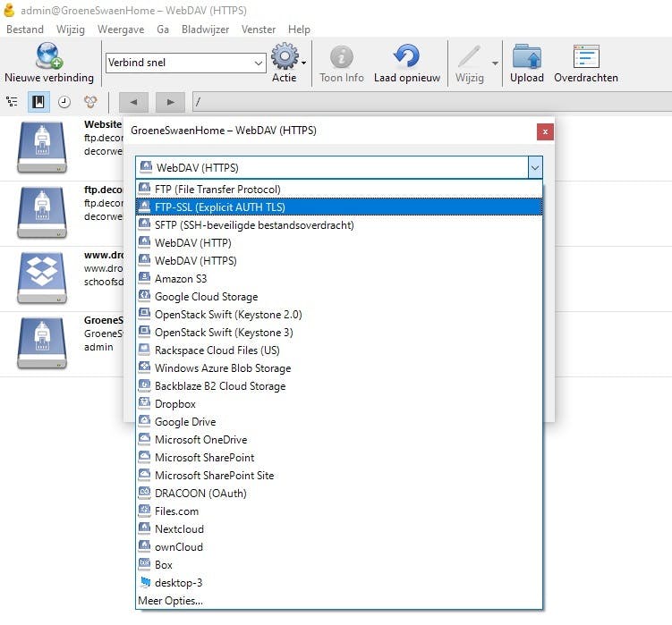Toggle the bookmarks view button

point(38,102)
